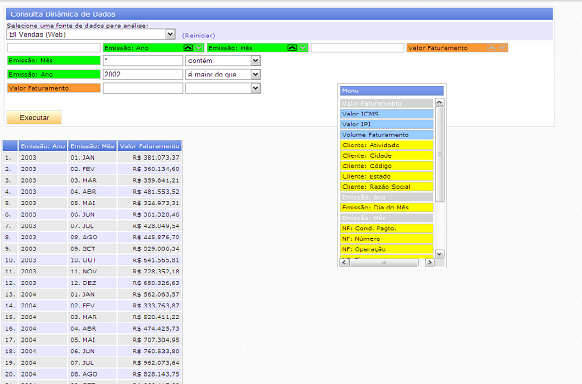
Task: Click the filter value field containing 2002
Action: [x=143, y=75]
